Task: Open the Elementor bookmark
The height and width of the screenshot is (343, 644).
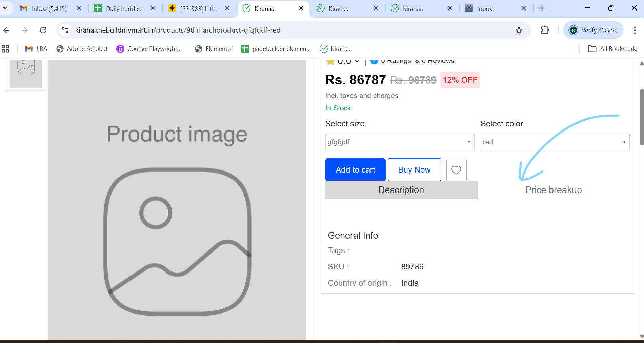Action: tap(214, 49)
